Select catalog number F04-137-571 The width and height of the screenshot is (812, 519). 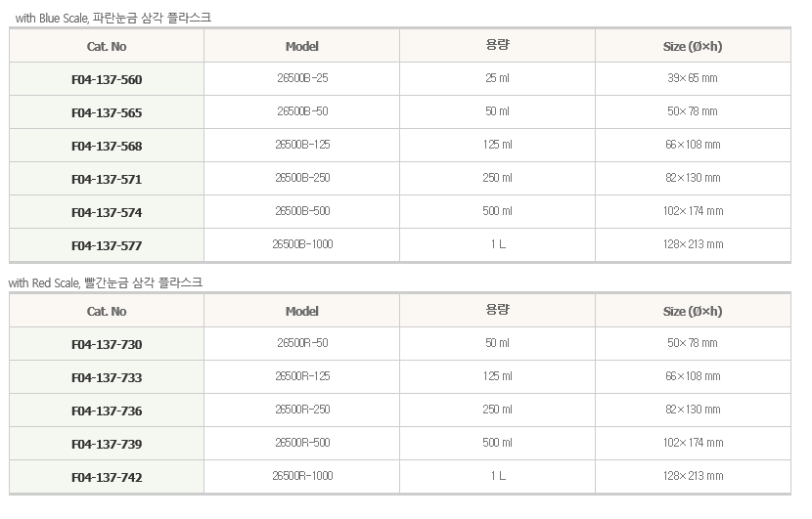(x=107, y=179)
